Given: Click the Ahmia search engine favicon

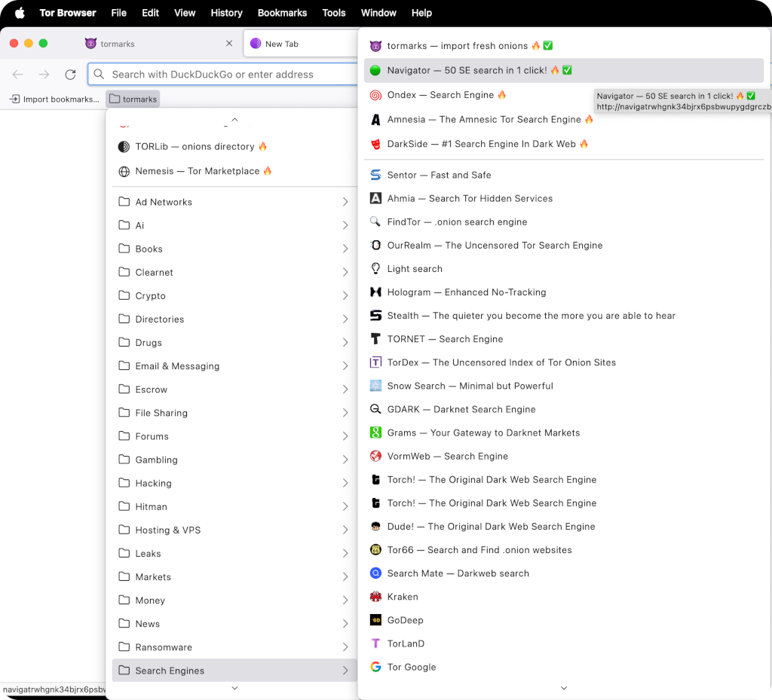Looking at the screenshot, I should click(375, 198).
